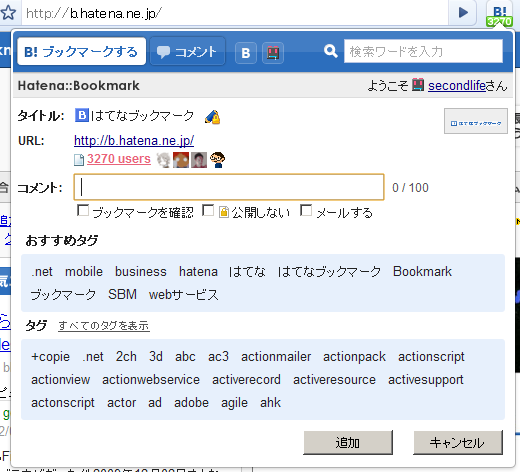
Task: Click the first gray user avatar
Action: (x=163, y=160)
